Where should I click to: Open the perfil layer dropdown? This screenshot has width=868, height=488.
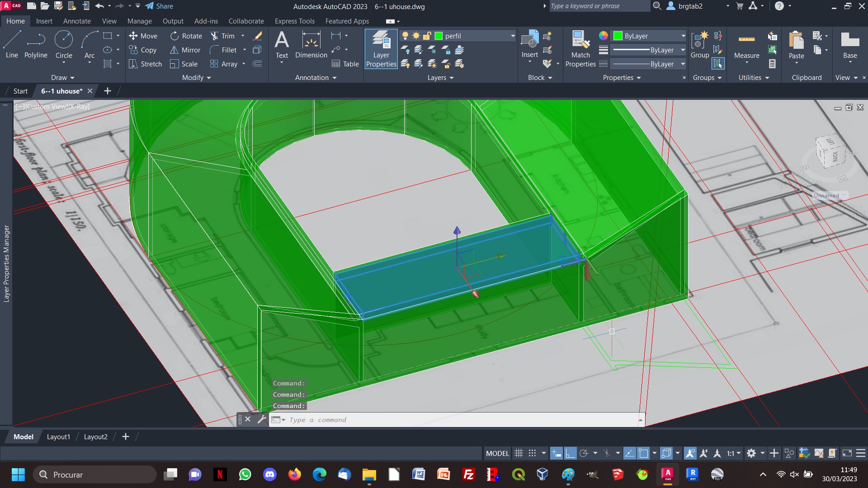pyautogui.click(x=513, y=36)
